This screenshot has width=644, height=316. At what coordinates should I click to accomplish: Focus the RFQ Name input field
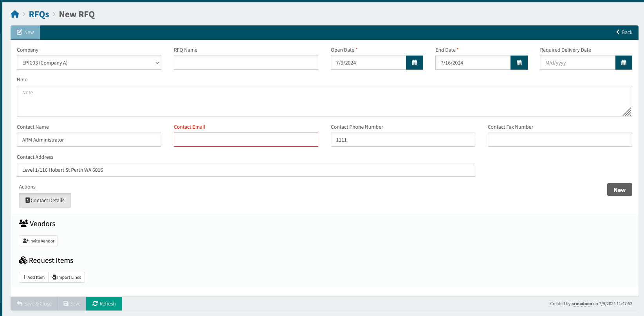click(246, 63)
